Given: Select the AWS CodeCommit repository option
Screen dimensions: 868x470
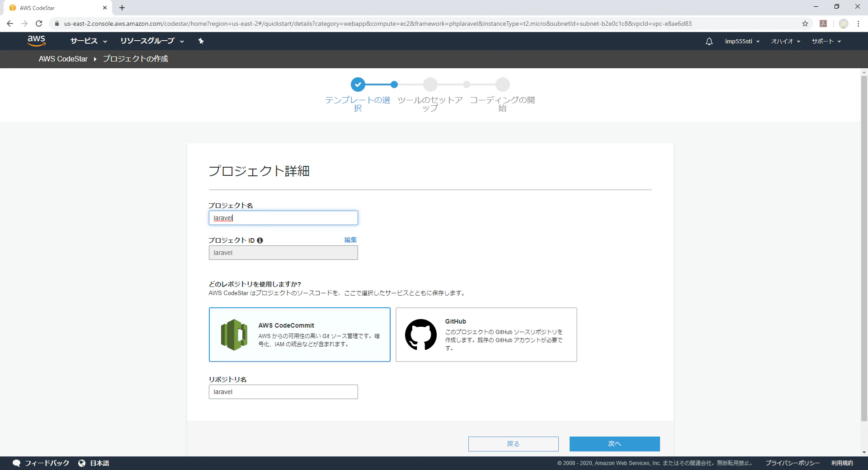Looking at the screenshot, I should click(x=300, y=335).
